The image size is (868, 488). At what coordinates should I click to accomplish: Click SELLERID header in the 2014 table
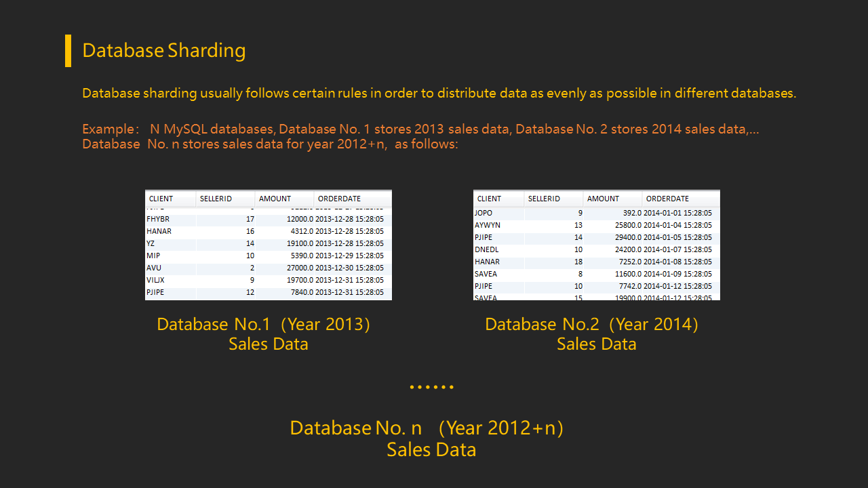pos(544,199)
